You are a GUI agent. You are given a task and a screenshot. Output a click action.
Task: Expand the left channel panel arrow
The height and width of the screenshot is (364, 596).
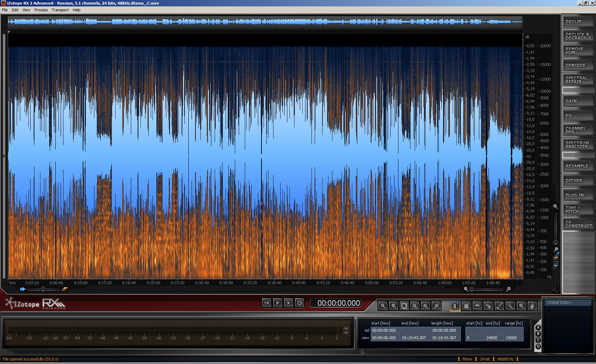coord(4,155)
